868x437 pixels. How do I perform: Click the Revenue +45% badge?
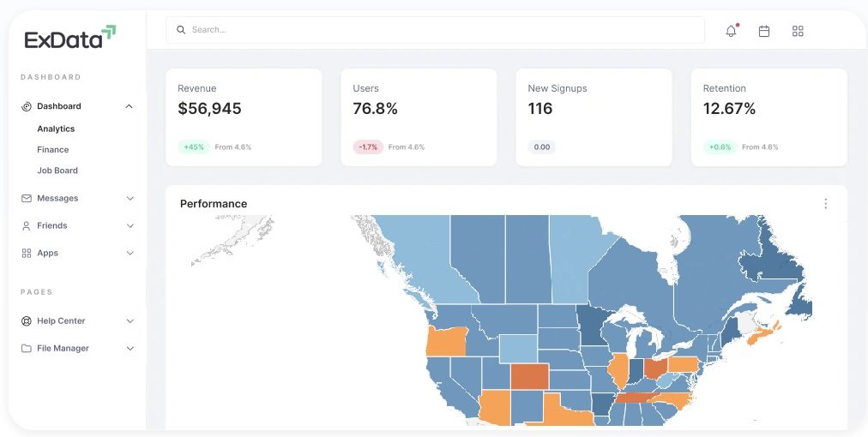(194, 147)
